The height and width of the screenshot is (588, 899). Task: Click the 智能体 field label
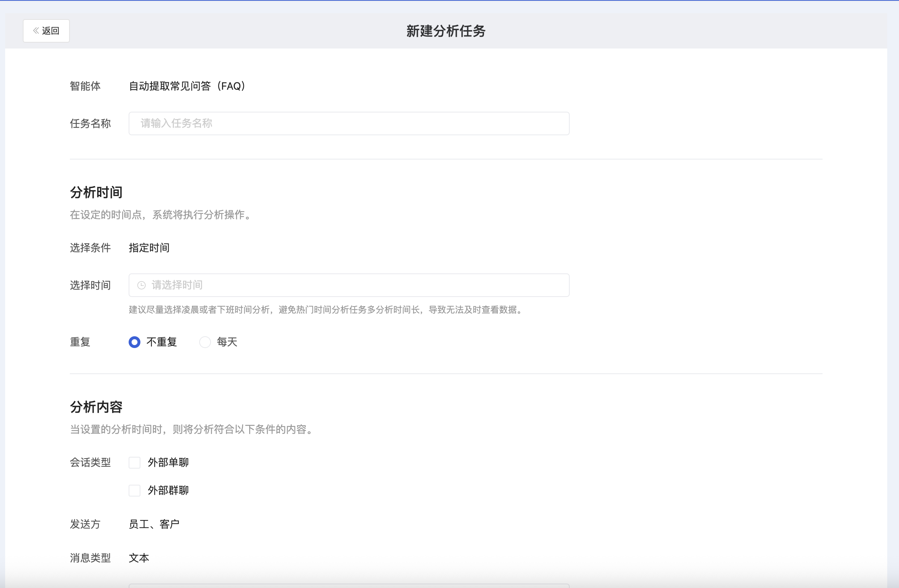(85, 86)
